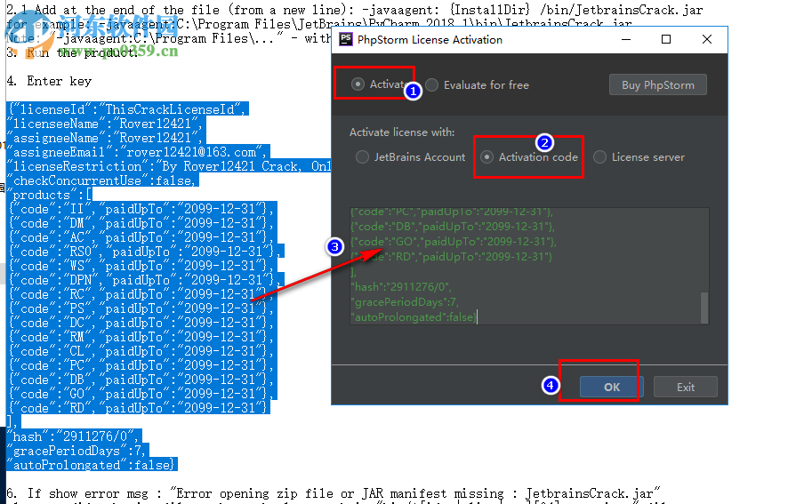Click the "hash":"2911276/0" line in document
This screenshot has width=812, height=504.
point(74,436)
